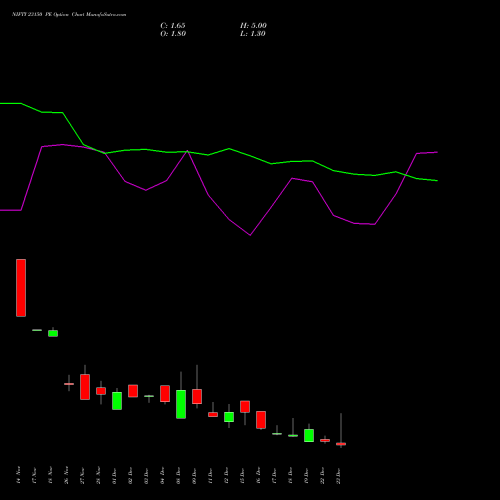Click the 02 Dec date label

click(x=130, y=475)
